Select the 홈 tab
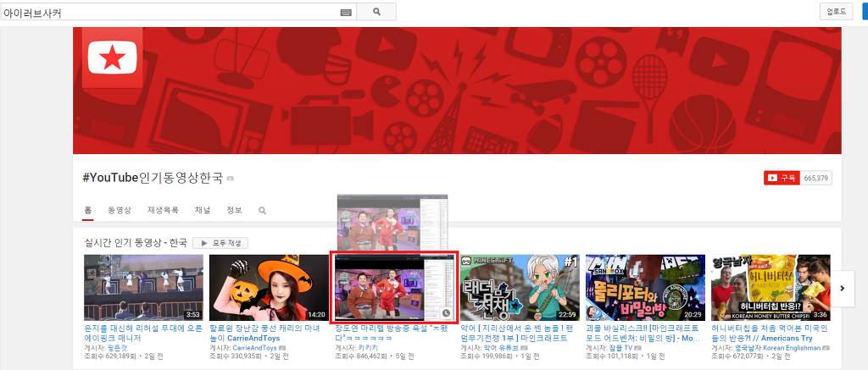The width and height of the screenshot is (868, 370). point(87,210)
